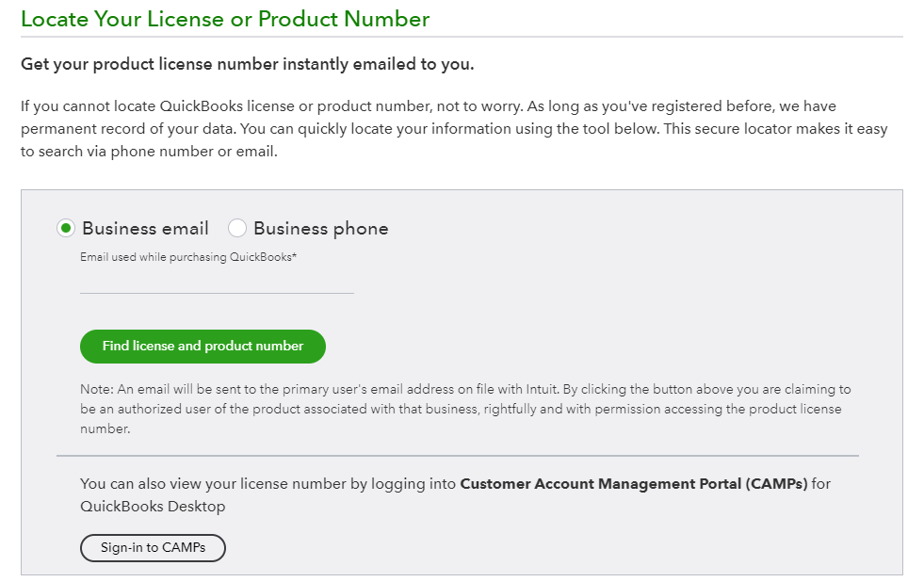Screen dimensions: 924x582
Task: Open the Customer Account Management Portal sign-in
Action: [153, 547]
